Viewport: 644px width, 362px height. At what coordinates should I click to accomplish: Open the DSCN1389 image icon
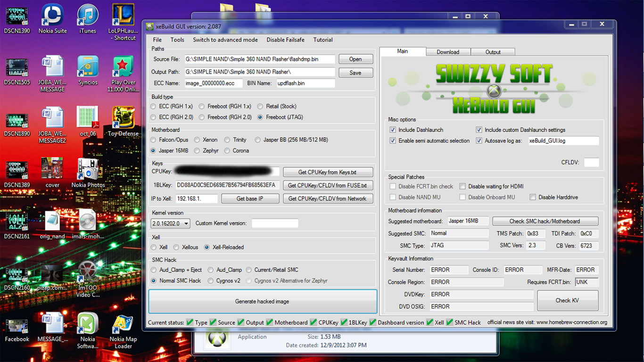[17, 173]
